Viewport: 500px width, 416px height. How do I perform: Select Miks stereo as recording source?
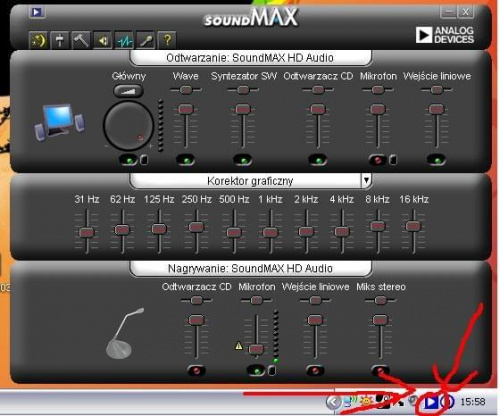(x=380, y=370)
